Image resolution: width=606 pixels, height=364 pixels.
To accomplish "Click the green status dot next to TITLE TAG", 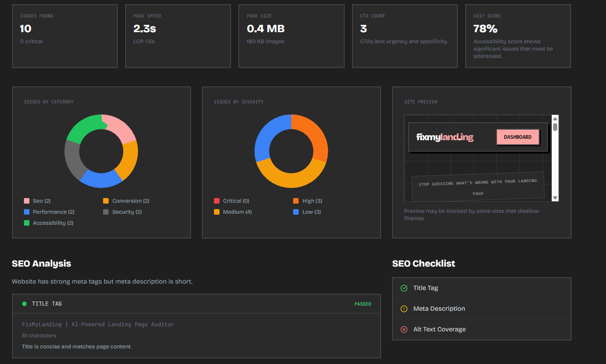I will 24,304.
